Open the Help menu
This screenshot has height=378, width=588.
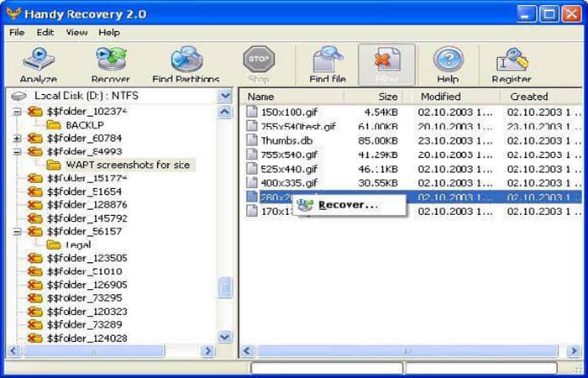(x=109, y=33)
